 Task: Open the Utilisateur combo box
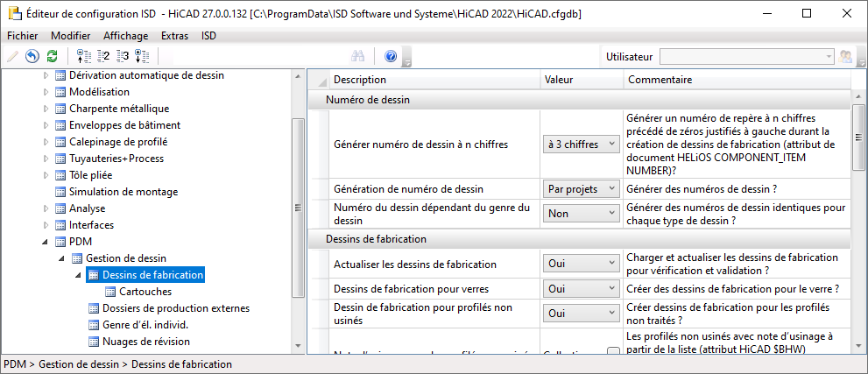[746, 57]
